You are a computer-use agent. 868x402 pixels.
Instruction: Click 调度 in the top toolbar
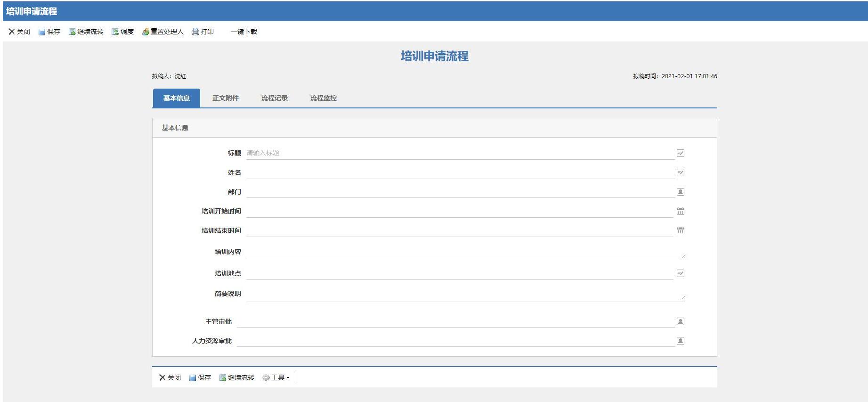(123, 32)
